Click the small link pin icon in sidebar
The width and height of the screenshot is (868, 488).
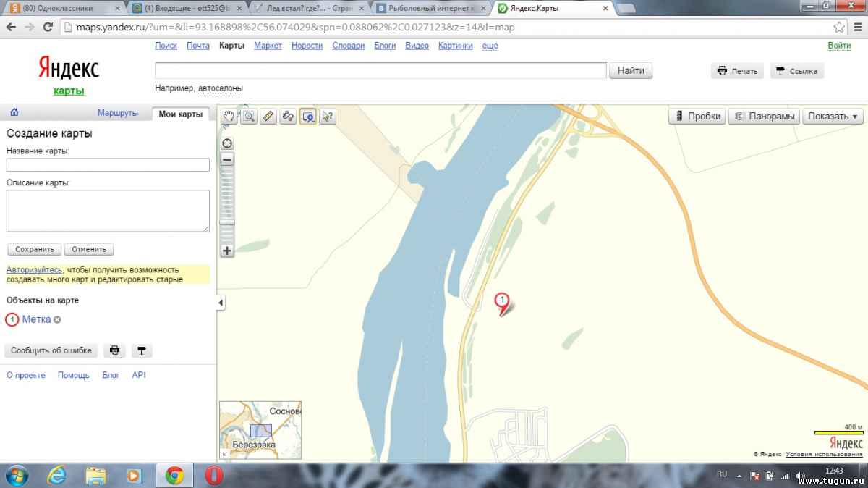coord(141,350)
